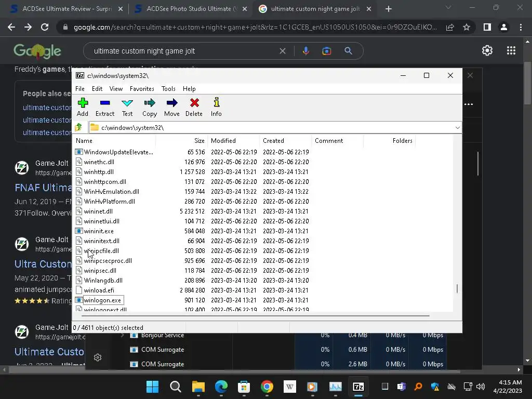Open the Chrome three-dot menu
532x399 pixels.
click(x=521, y=27)
